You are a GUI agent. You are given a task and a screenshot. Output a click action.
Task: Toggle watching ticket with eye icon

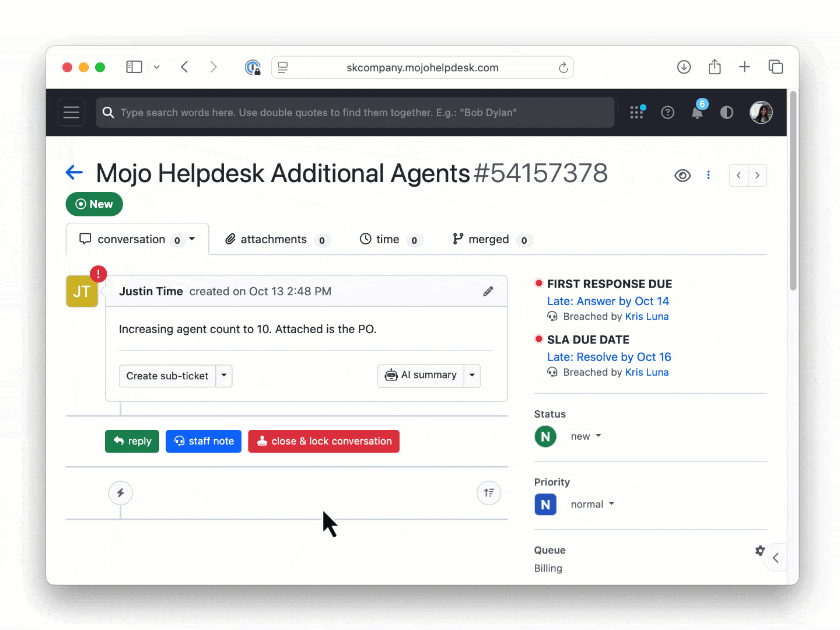click(682, 176)
